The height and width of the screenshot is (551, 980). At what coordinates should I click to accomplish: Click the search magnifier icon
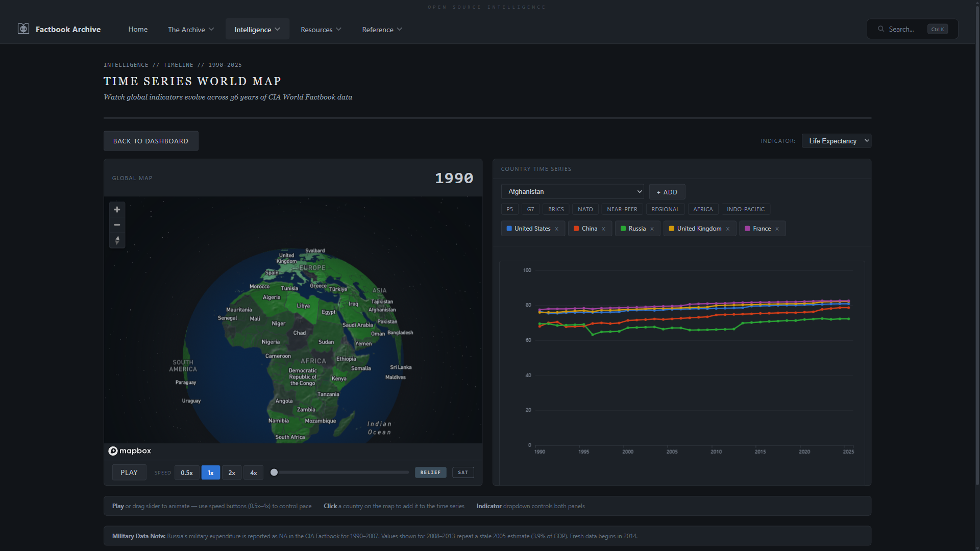[x=881, y=29]
